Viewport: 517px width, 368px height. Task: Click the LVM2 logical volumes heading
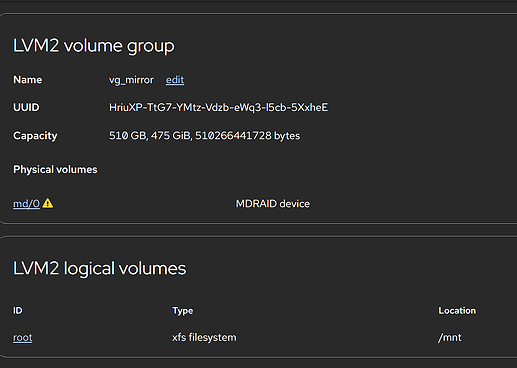coord(100,268)
